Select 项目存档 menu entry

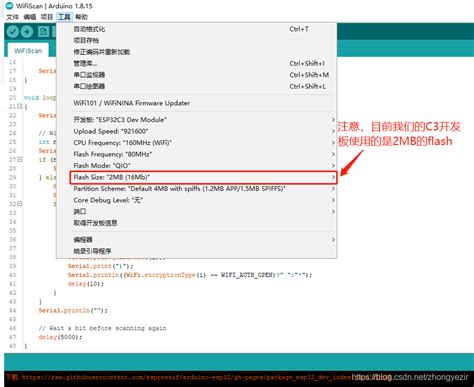point(197,40)
